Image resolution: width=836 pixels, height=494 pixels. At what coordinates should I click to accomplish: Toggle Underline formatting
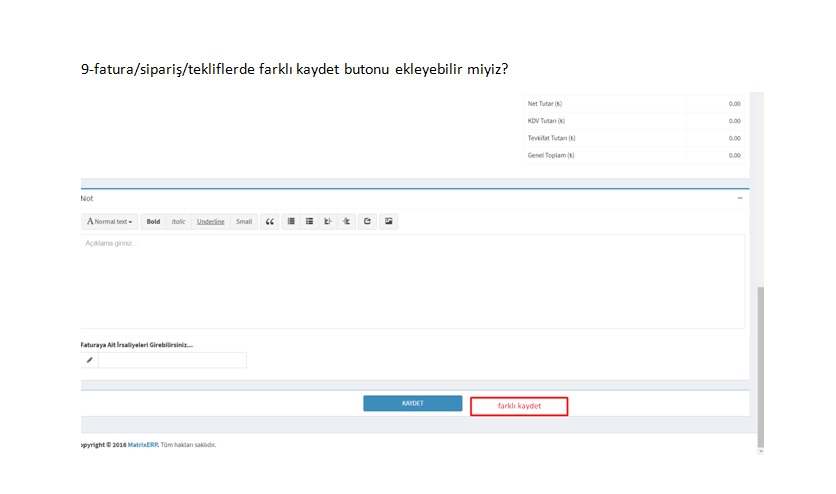[210, 221]
